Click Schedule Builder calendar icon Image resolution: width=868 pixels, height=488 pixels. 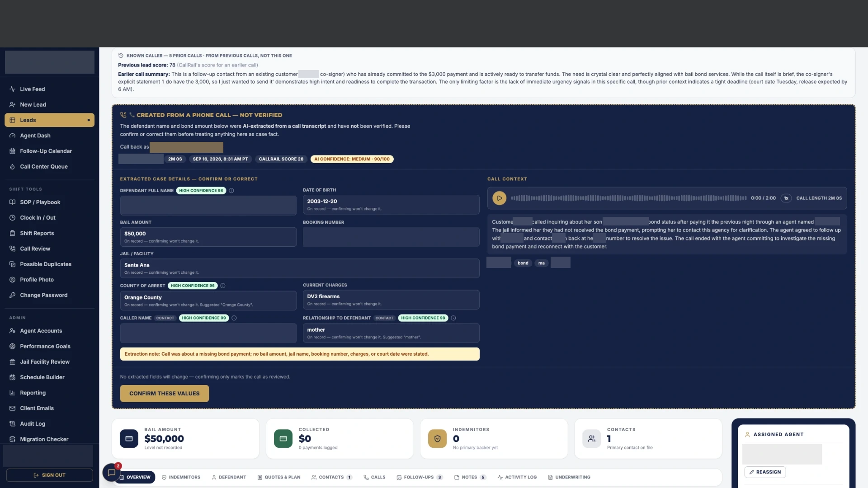click(x=12, y=377)
